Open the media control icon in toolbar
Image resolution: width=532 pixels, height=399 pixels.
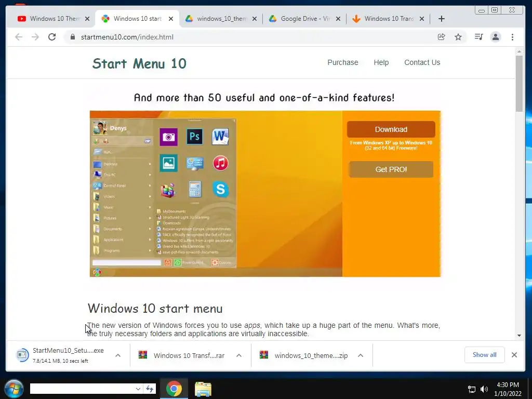(x=478, y=37)
